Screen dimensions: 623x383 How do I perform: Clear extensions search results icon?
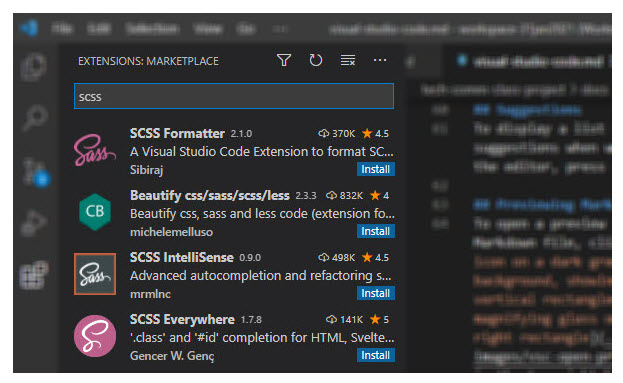(348, 60)
